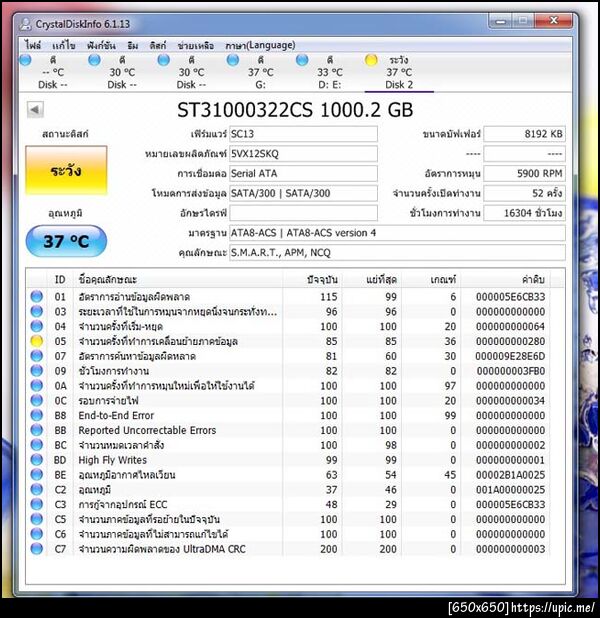Click blue status icon of UltraDMA CRC row
The width and height of the screenshot is (600, 618).
tap(37, 549)
